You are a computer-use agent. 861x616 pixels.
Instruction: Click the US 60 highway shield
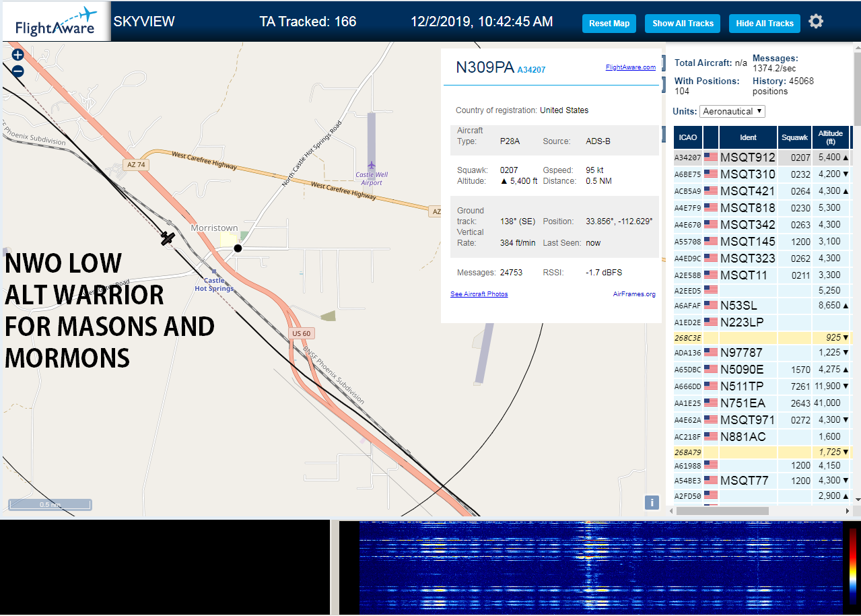pos(302,333)
